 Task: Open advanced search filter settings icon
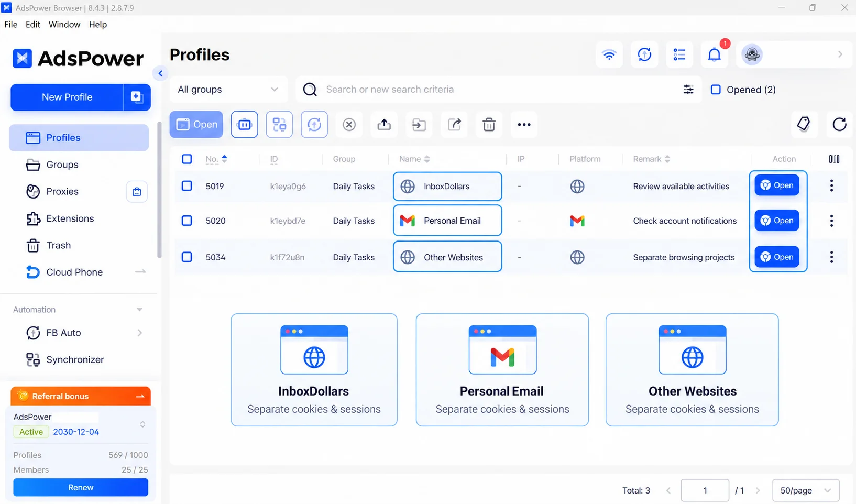pos(688,90)
